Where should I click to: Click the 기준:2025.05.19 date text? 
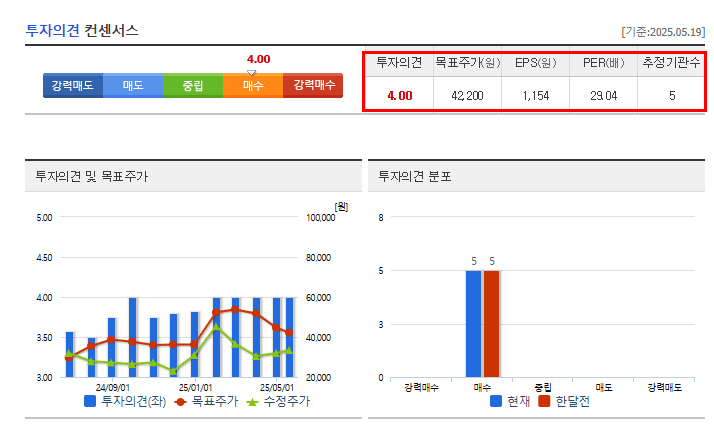663,32
